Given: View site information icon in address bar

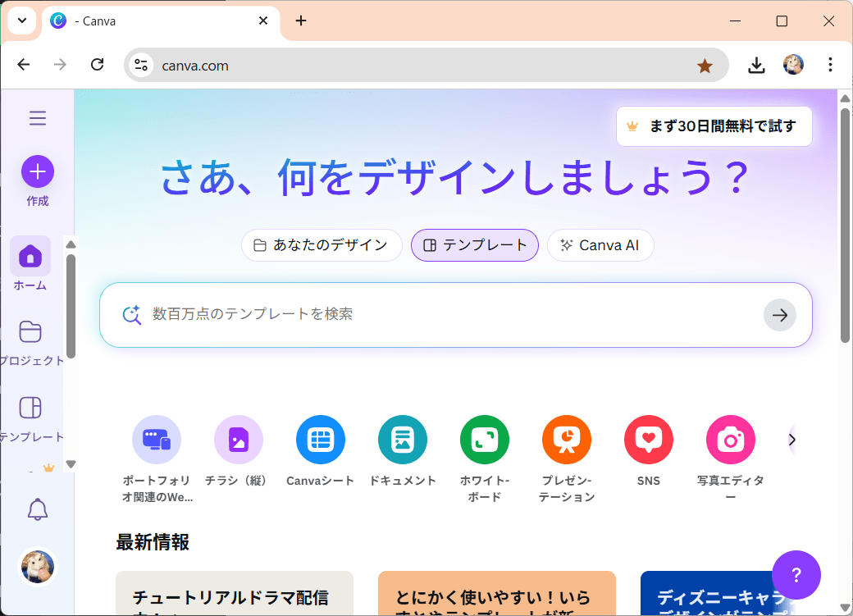Looking at the screenshot, I should pyautogui.click(x=141, y=66).
